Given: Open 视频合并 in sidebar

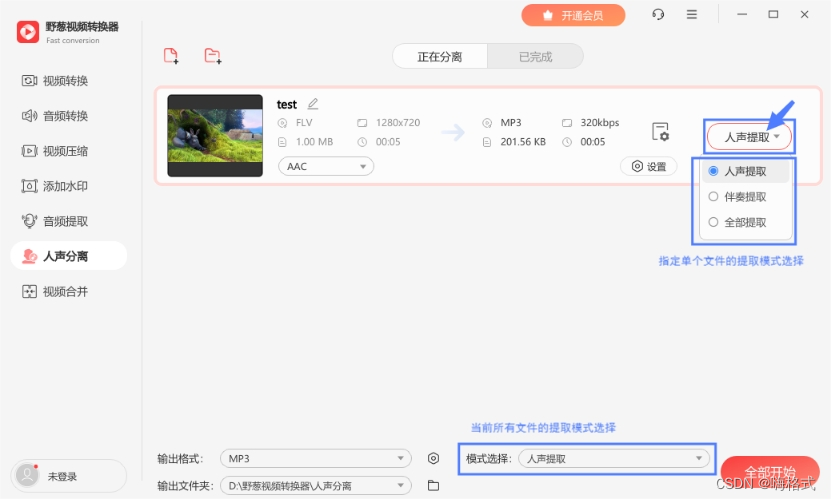Looking at the screenshot, I should pos(55,291).
